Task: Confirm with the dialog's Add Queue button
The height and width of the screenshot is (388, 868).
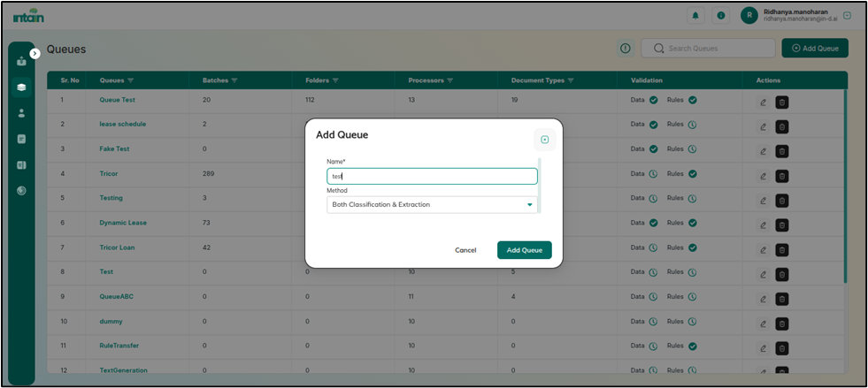Action: pos(524,250)
